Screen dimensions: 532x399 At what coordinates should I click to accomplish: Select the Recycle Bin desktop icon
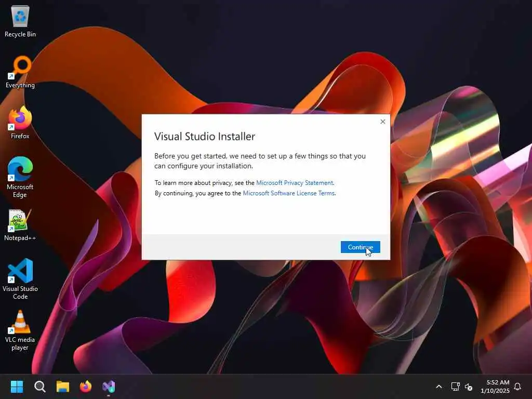[20, 21]
